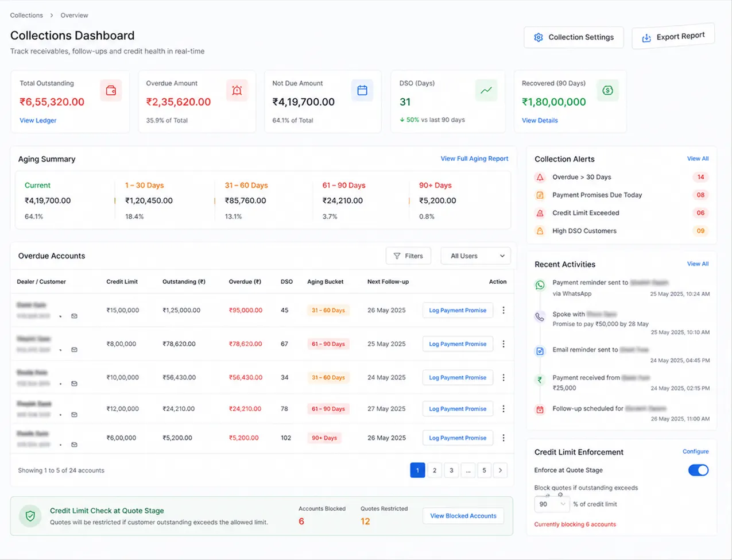The height and width of the screenshot is (560, 732).
Task: Open the three-dot menu for ₹56,430.00 row
Action: click(504, 377)
